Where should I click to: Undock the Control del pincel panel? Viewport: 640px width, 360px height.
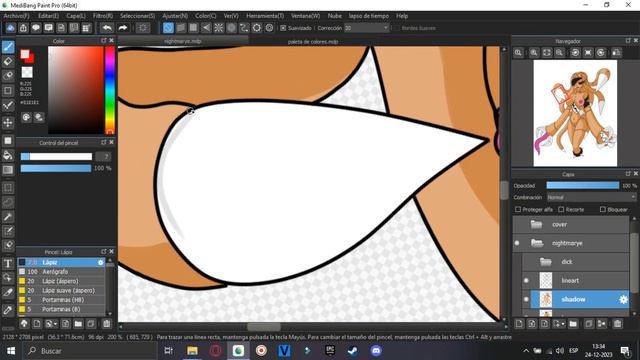click(x=104, y=142)
